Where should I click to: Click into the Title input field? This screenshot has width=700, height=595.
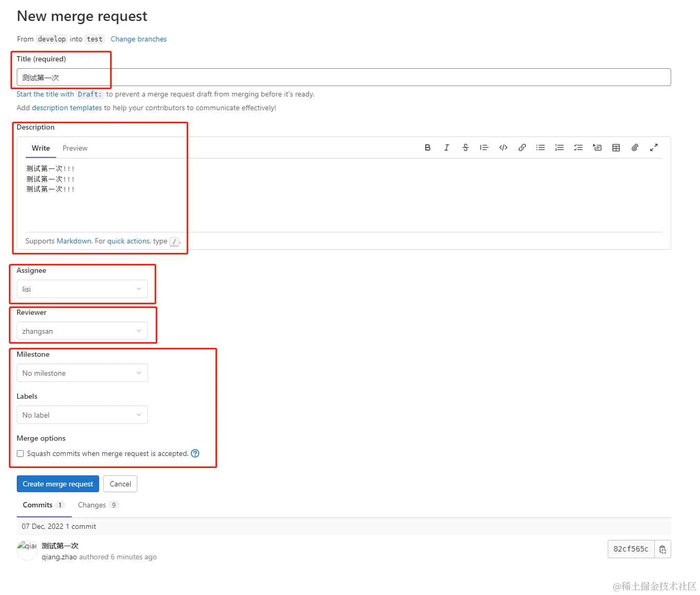click(344, 77)
